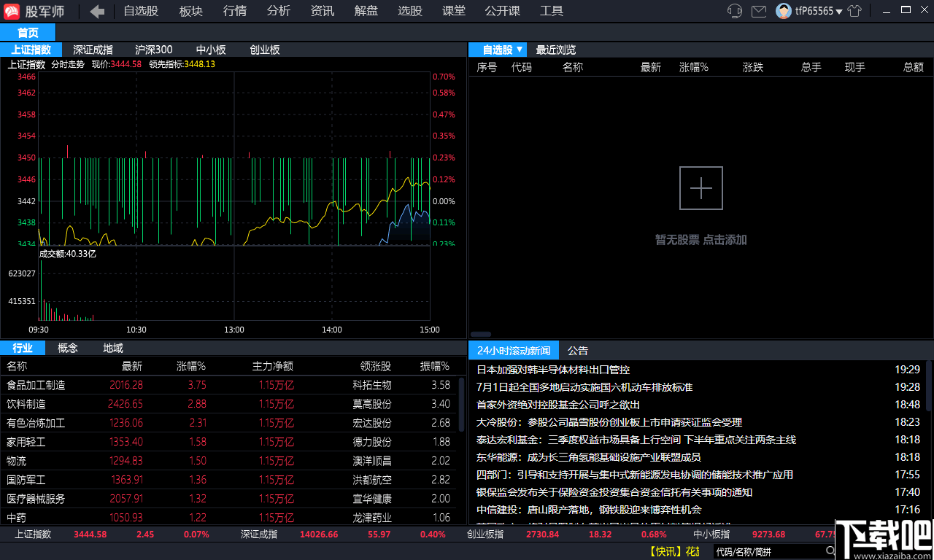The image size is (934, 560).
Task: Click the news list vertical scrollbar
Action: tap(929, 386)
